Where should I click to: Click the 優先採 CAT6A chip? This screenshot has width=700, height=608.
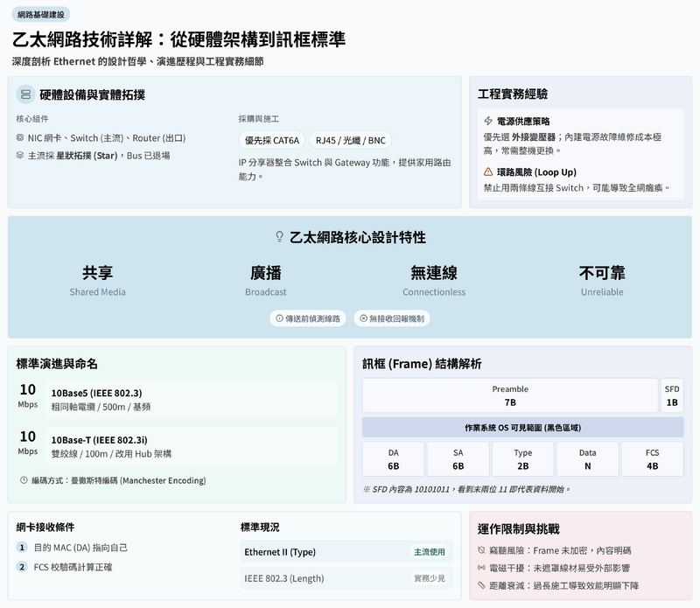coord(272,140)
